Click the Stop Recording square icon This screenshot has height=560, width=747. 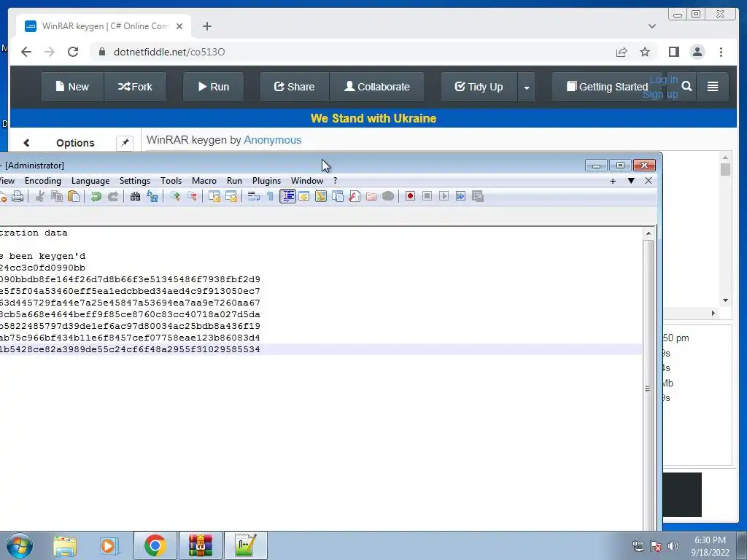point(427,196)
